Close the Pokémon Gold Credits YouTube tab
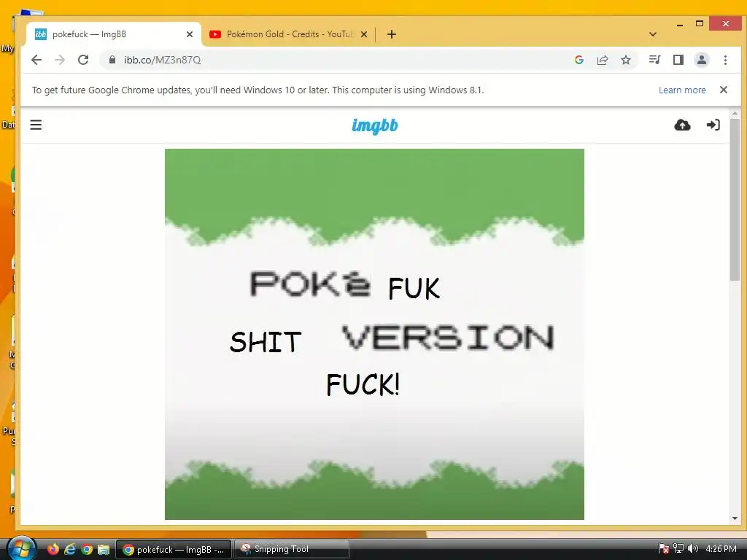 [364, 34]
